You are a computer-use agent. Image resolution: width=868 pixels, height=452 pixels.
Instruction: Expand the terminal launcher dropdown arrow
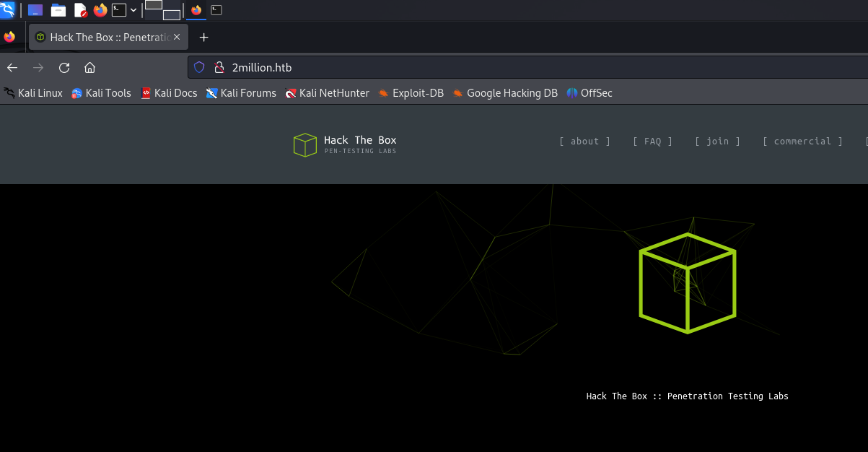point(133,10)
